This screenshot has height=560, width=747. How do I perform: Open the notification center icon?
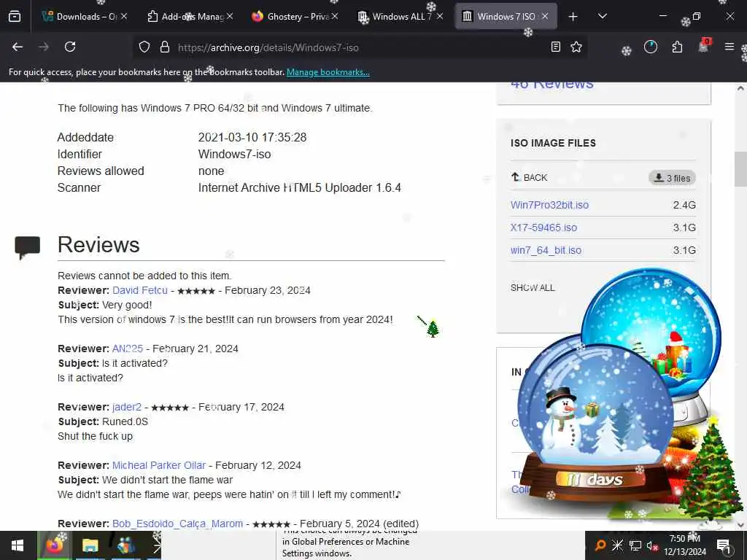tap(724, 545)
